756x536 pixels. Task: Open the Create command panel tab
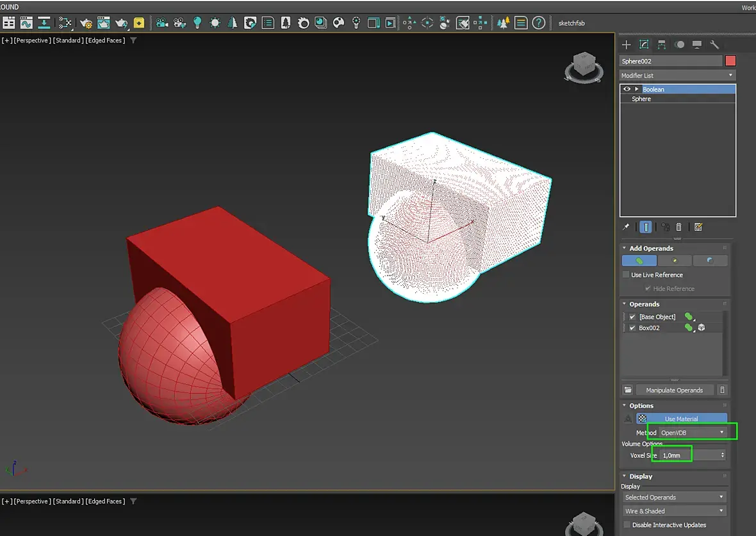[x=627, y=45]
